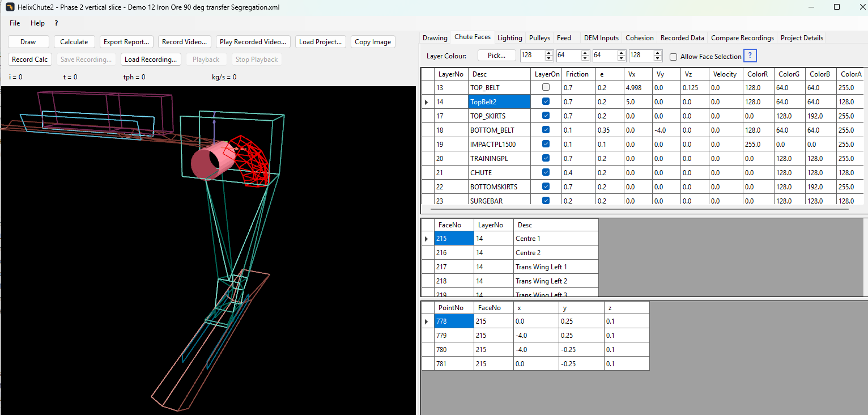Uncheck LayerOn for the CHUTE layer
The width and height of the screenshot is (868, 415).
coord(546,172)
